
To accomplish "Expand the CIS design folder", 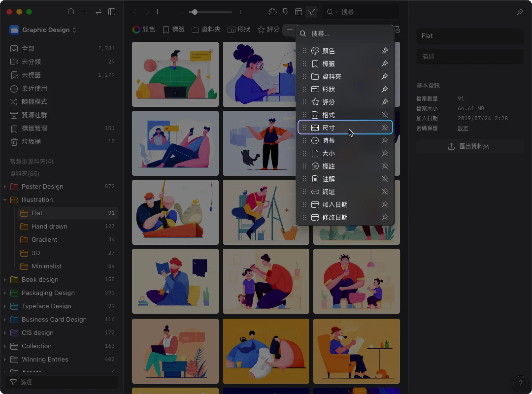I will [x=5, y=333].
